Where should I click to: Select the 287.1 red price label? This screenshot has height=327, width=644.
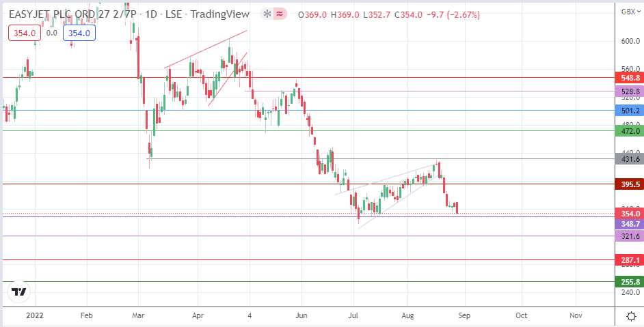pyautogui.click(x=629, y=259)
